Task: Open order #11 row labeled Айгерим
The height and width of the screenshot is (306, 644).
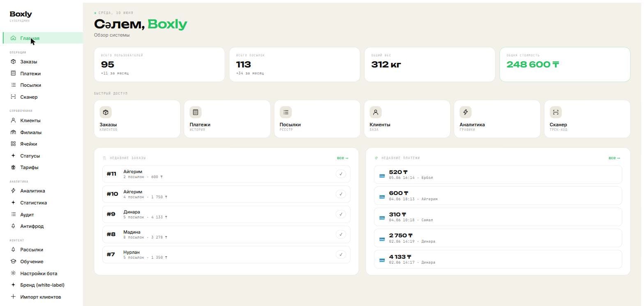Action: tap(226, 174)
